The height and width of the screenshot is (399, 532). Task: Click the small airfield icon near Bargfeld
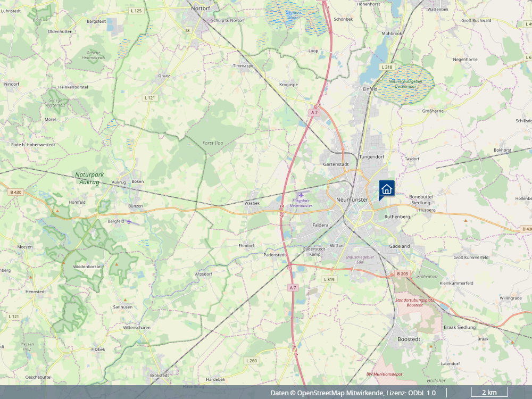click(129, 221)
